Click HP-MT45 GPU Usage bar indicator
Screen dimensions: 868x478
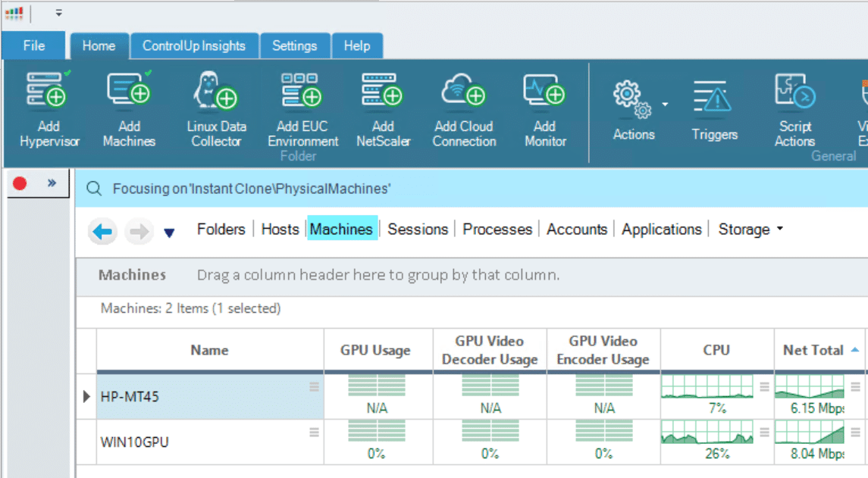click(x=377, y=385)
